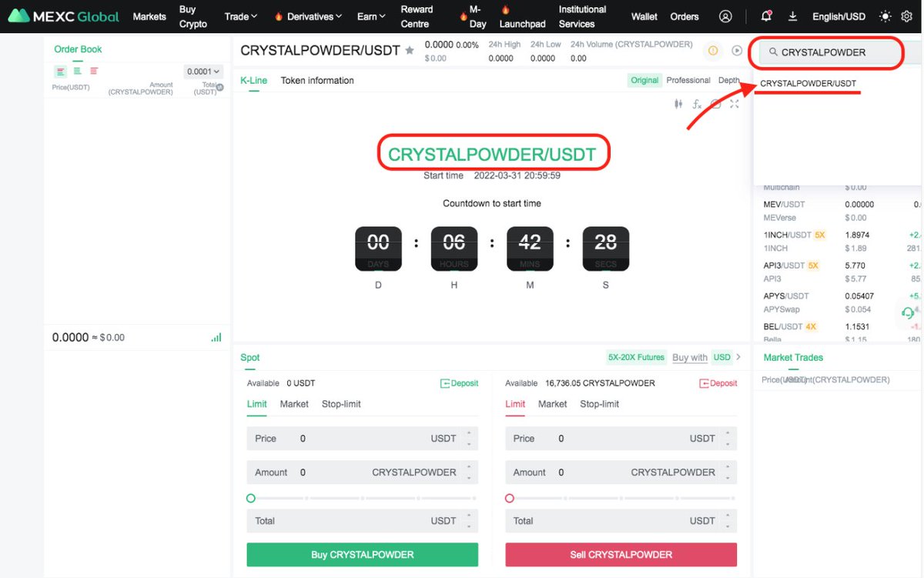
Task: Open 5X-20X Futures link
Action: pyautogui.click(x=636, y=357)
